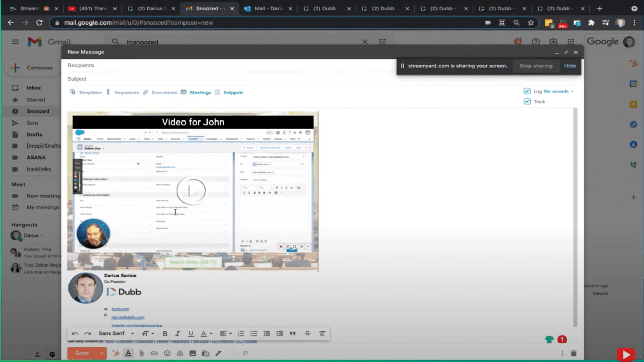Open the Documents menu
Viewport: 644px width, 362px height.
[x=160, y=92]
